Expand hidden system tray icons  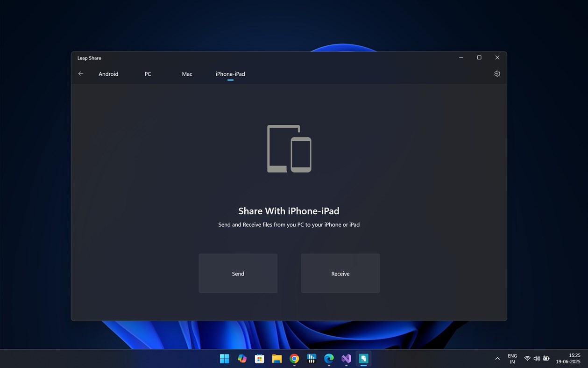pyautogui.click(x=497, y=358)
